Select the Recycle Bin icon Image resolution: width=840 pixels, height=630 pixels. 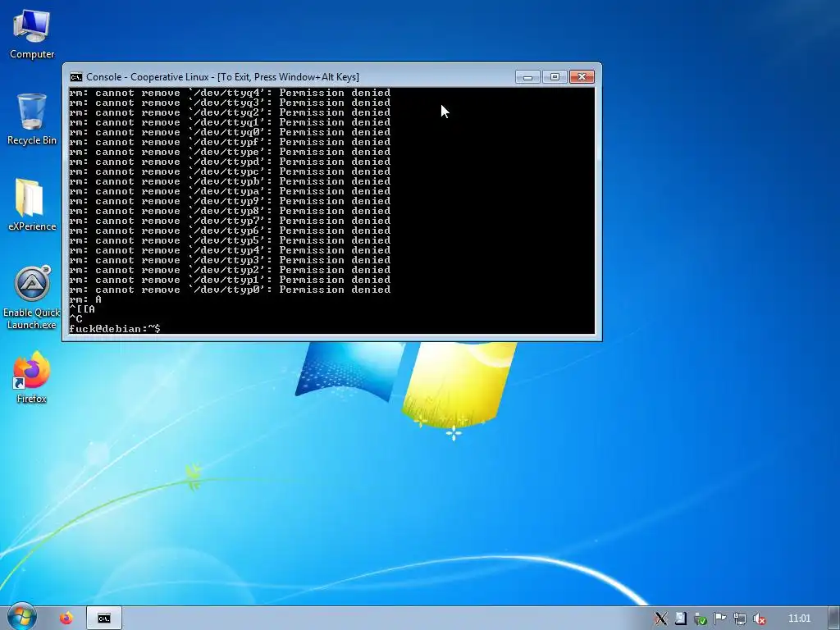tap(32, 119)
